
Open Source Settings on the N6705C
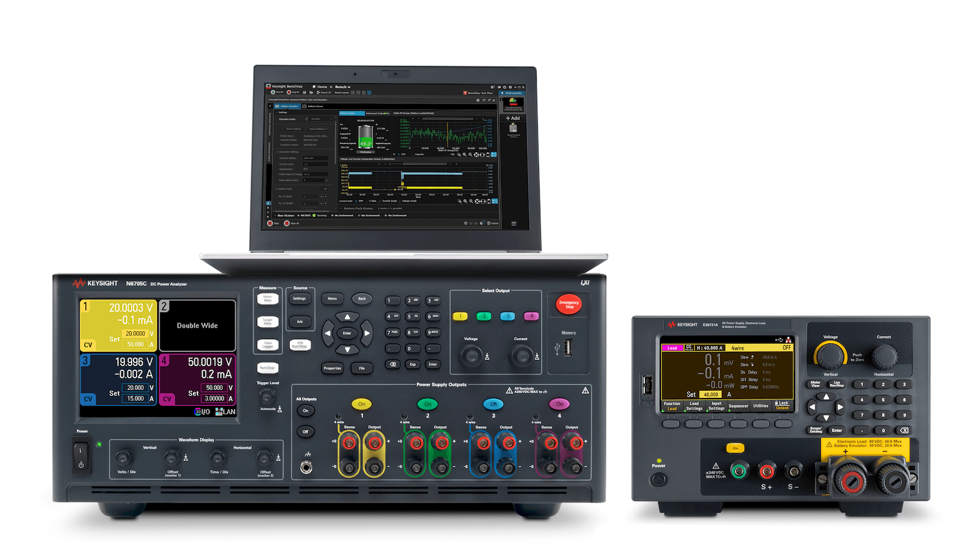point(300,299)
